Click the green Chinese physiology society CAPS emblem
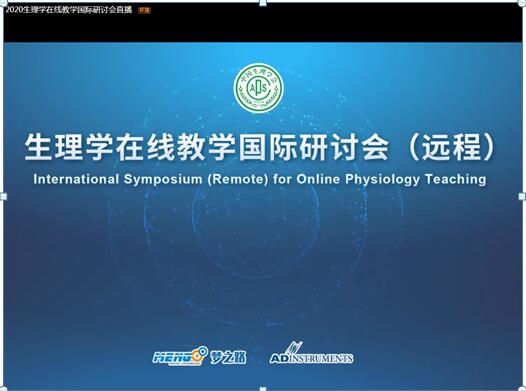The image size is (526, 391). [259, 88]
